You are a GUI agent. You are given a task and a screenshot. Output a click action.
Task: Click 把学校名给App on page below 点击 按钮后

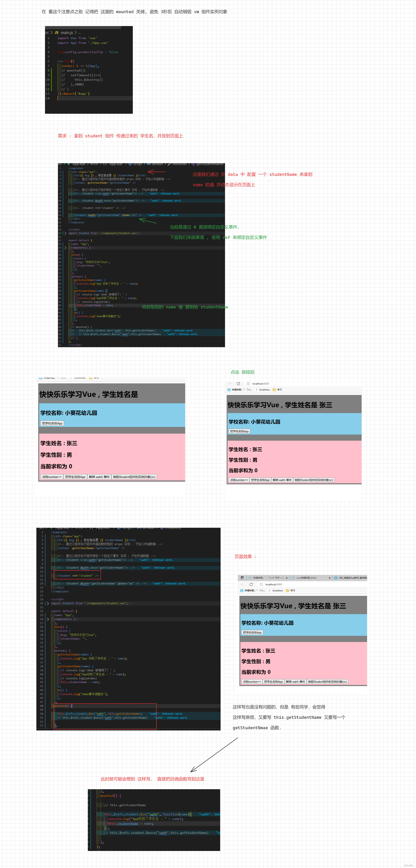239,431
